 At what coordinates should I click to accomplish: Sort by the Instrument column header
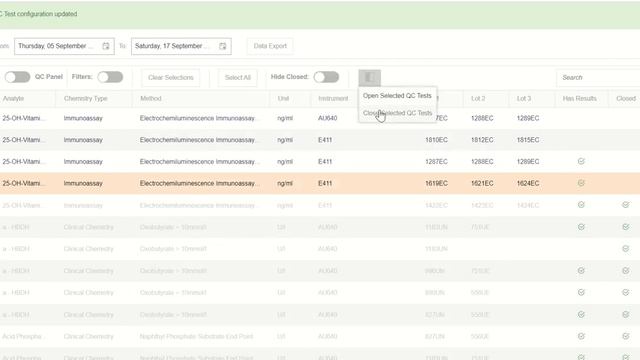(333, 98)
